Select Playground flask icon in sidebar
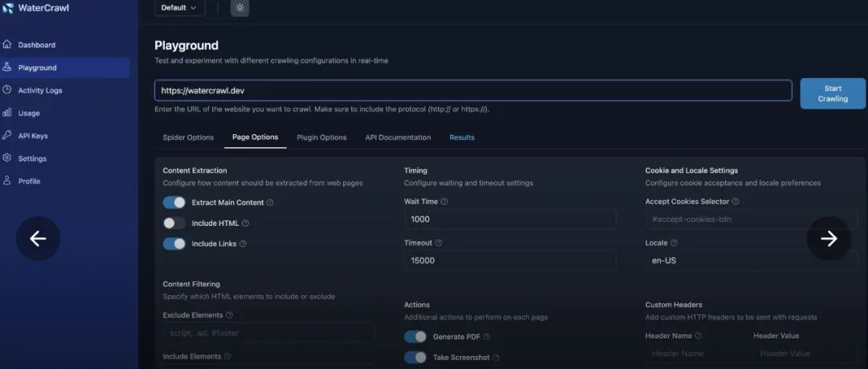The width and height of the screenshot is (868, 369). 7,67
